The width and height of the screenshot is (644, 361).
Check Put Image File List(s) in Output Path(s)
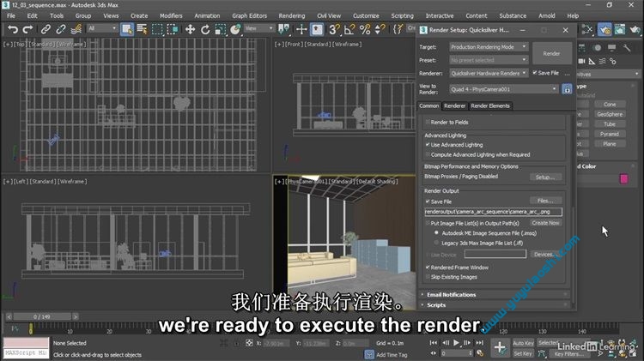click(428, 223)
